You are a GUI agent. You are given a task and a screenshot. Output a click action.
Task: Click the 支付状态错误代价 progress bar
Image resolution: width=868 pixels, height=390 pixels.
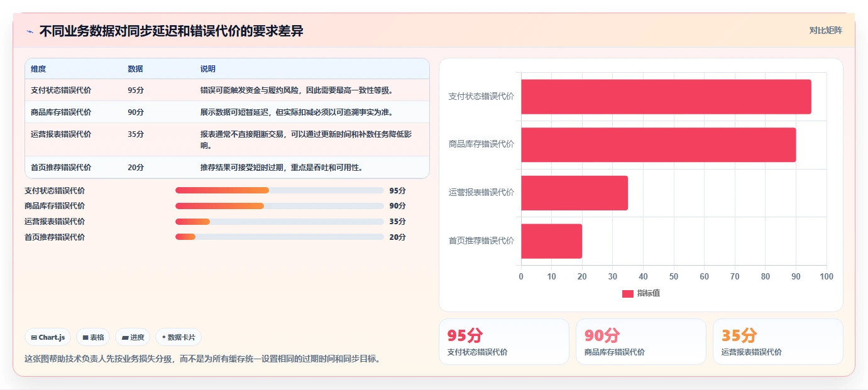coord(279,190)
